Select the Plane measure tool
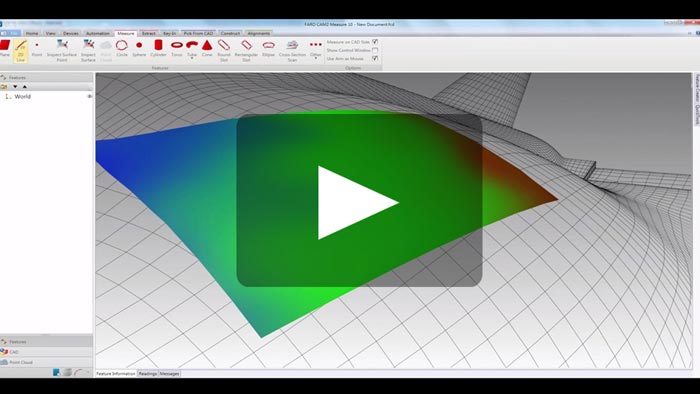Screen dimensions: 700x394 pos(4,48)
